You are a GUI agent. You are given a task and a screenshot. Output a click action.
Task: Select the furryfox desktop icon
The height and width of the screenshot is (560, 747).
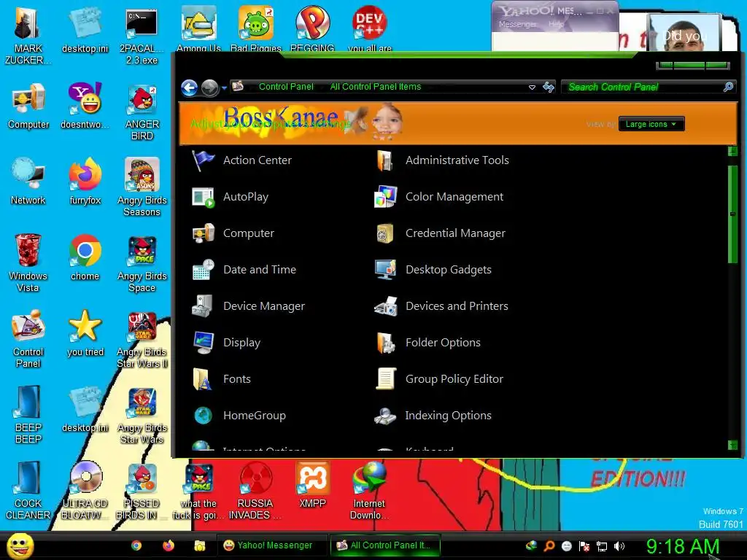[x=85, y=182]
